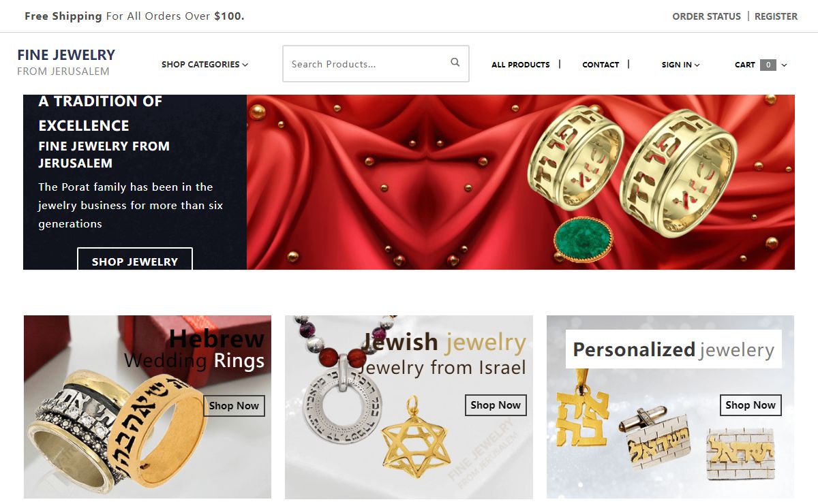Screen dimensions: 818x504
Task: Check Order Status link
Action: point(706,16)
